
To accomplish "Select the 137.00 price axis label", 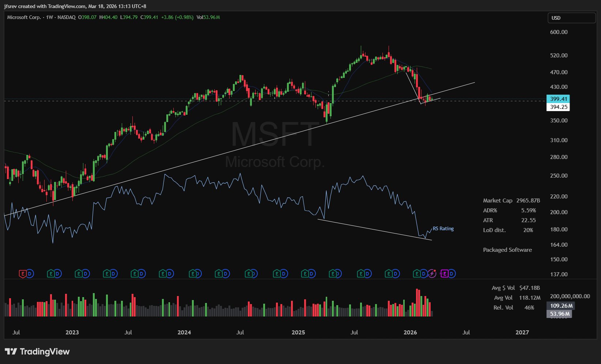I will tap(559, 274).
